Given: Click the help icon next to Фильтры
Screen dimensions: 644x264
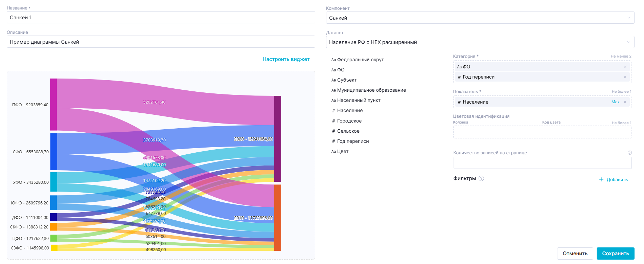Looking at the screenshot, I should pos(481,178).
